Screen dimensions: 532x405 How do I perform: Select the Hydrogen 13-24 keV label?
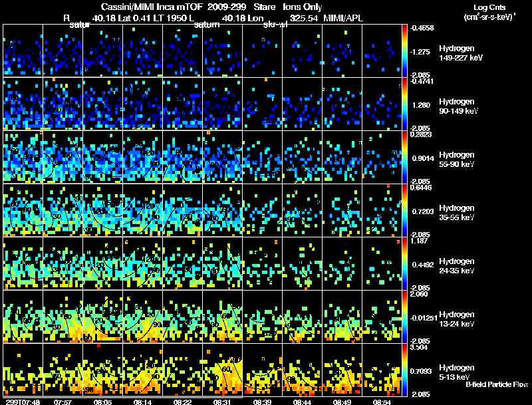(x=457, y=319)
